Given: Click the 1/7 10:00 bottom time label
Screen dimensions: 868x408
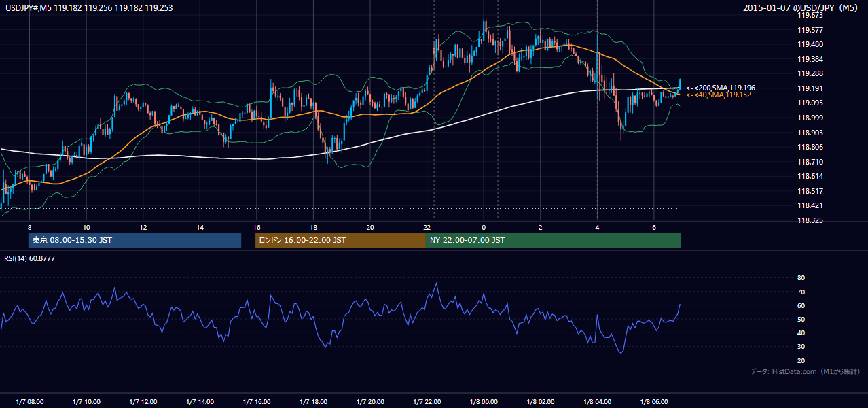Looking at the screenshot, I should click(86, 402).
